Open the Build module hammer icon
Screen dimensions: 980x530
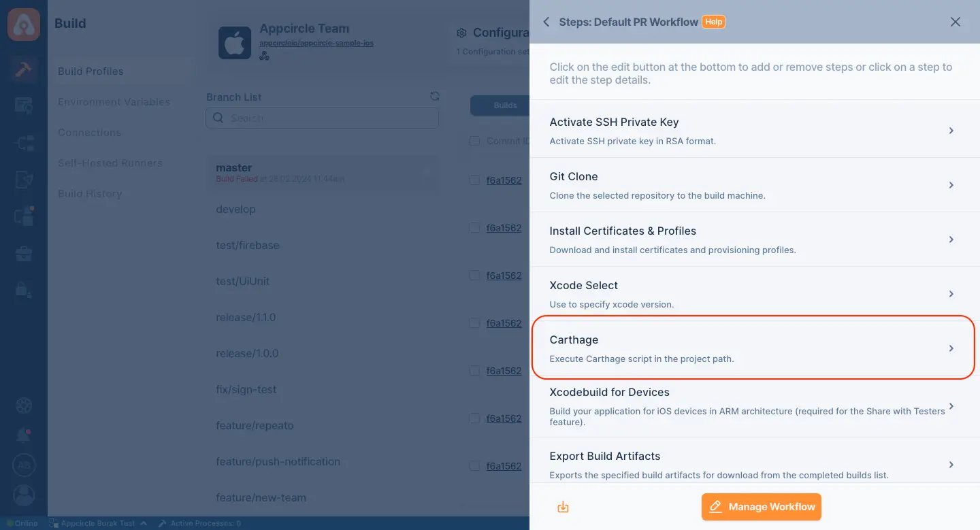tap(24, 70)
